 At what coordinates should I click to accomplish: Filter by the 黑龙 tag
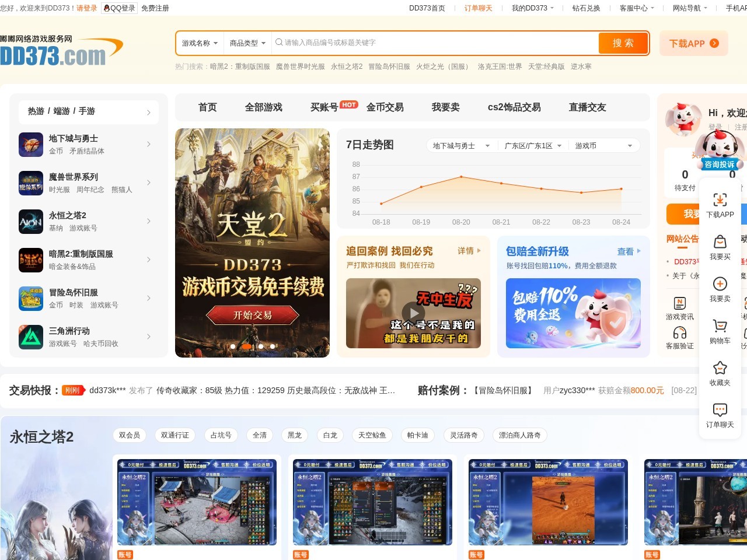click(295, 435)
